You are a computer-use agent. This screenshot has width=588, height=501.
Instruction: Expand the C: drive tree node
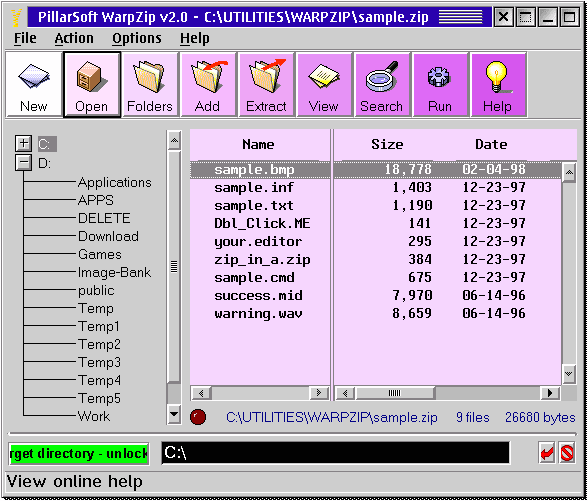[23, 143]
